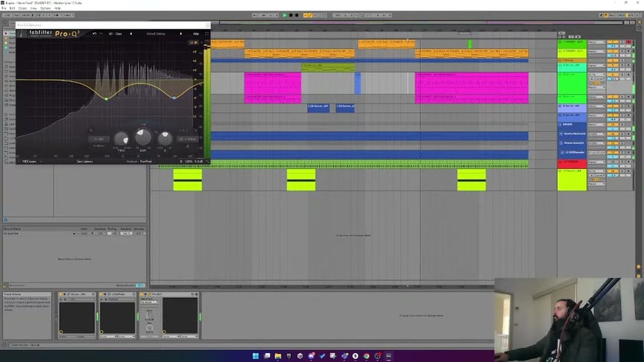Click the FREQ knob in Pro-Q 3
Screen dimensions: 644x362
point(121,139)
